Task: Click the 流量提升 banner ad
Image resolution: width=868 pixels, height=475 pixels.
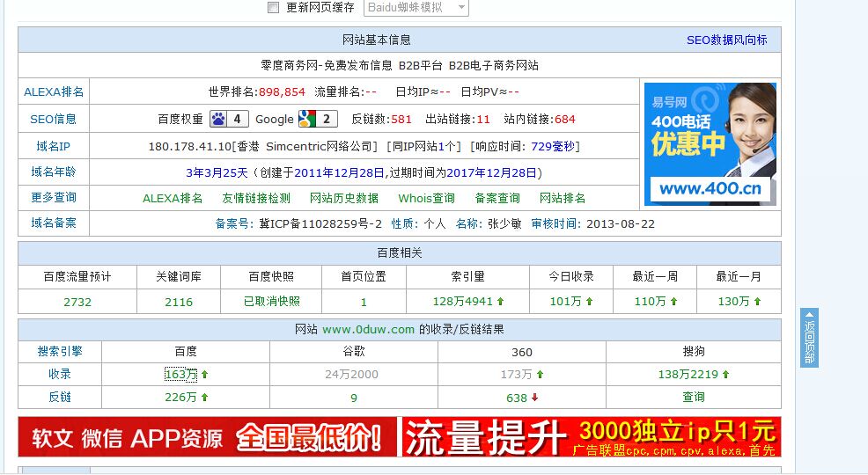Action: (x=592, y=437)
